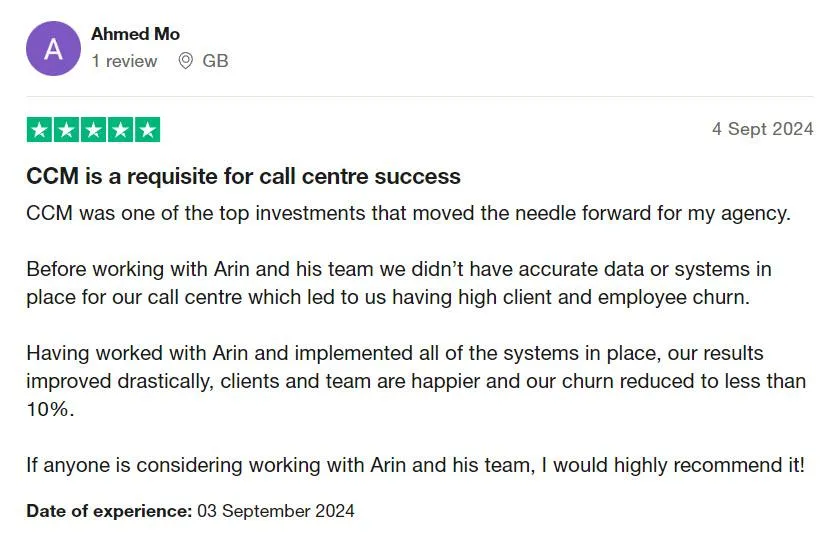Click the '4 Sept 2024' review date
This screenshot has height=540, width=834.
tap(763, 129)
